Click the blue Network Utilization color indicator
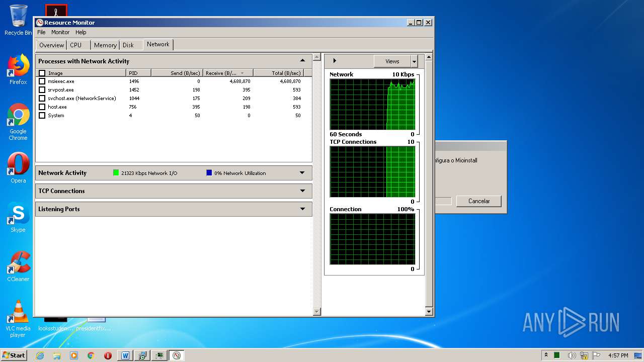The height and width of the screenshot is (362, 644). pos(209,173)
